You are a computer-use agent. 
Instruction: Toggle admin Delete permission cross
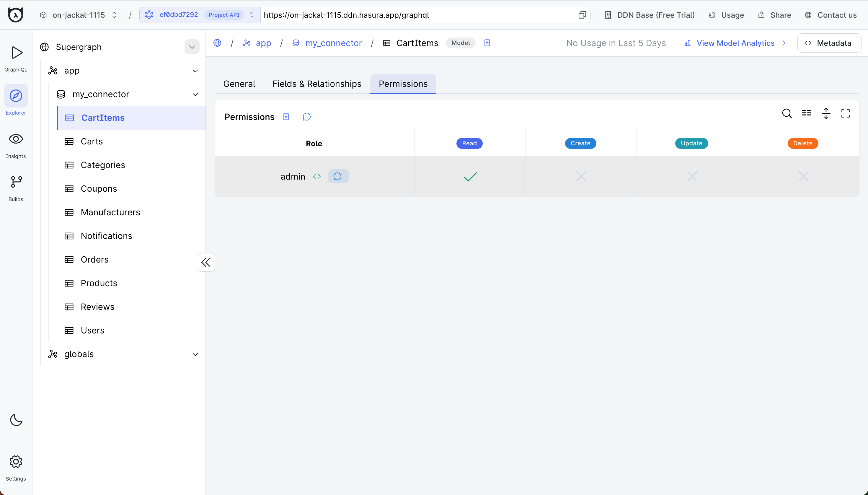coord(803,176)
